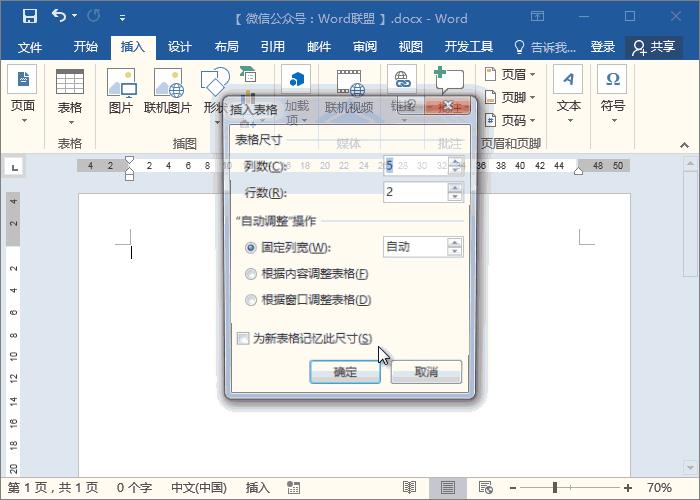700x500 pixels.
Task: Switch to the 设计 tab
Action: pos(179,47)
